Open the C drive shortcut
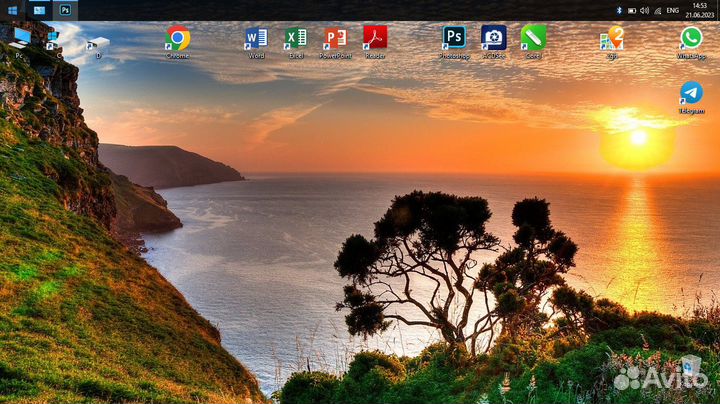This screenshot has width=720, height=404. (55, 44)
